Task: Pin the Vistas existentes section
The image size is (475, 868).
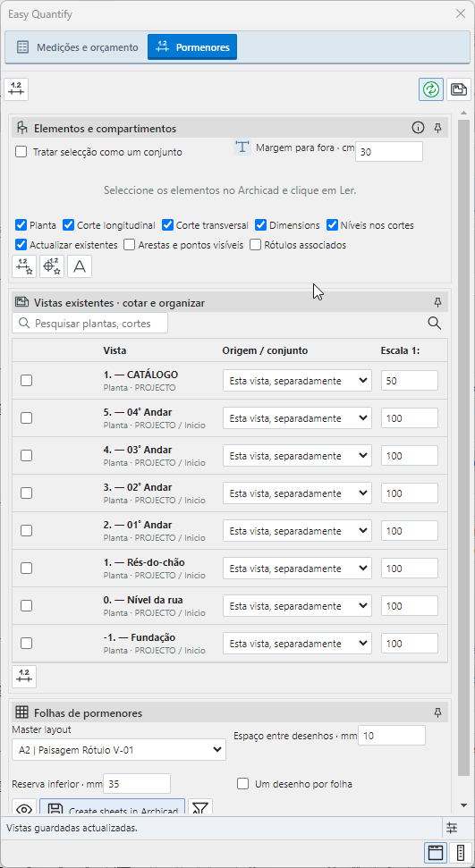Action: [437, 303]
